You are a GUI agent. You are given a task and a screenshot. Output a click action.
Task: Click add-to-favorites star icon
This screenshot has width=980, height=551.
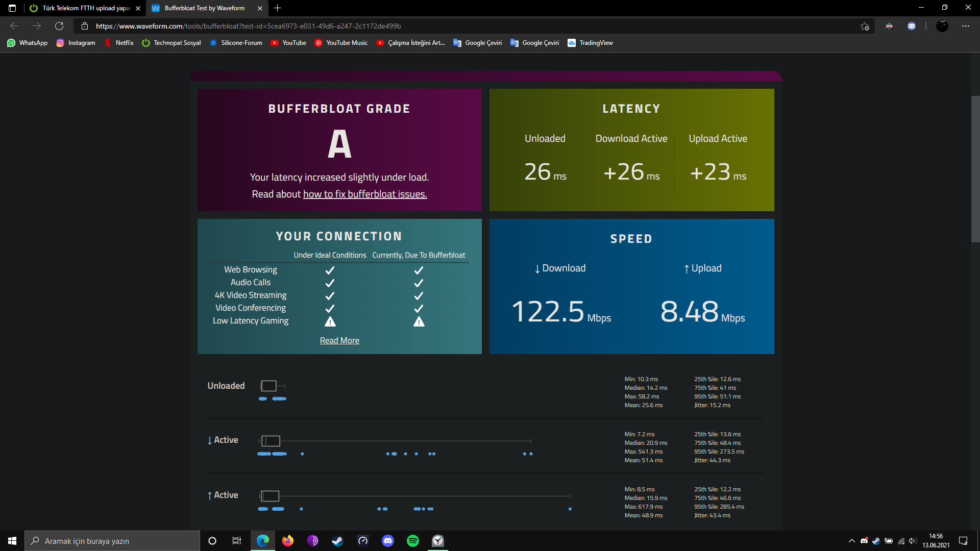click(x=865, y=26)
